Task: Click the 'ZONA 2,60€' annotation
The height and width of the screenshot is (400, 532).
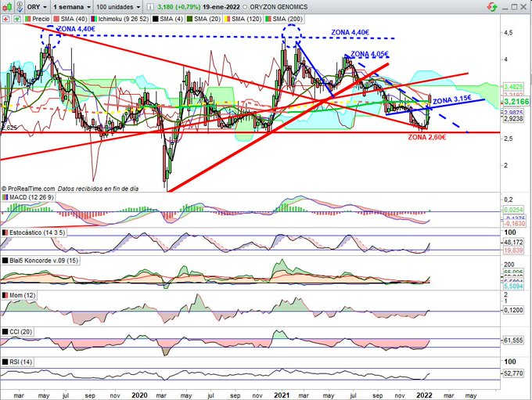Action: [x=427, y=138]
